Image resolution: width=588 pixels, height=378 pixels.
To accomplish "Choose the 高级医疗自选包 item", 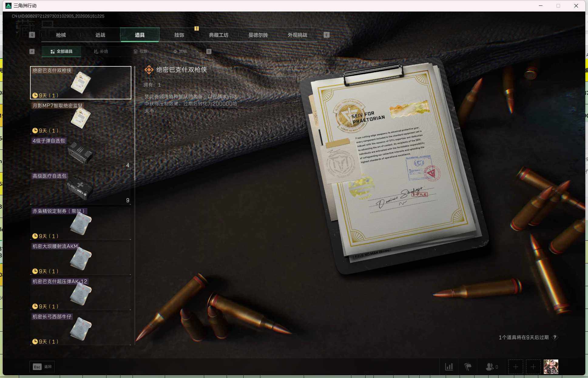I will pyautogui.click(x=81, y=188).
